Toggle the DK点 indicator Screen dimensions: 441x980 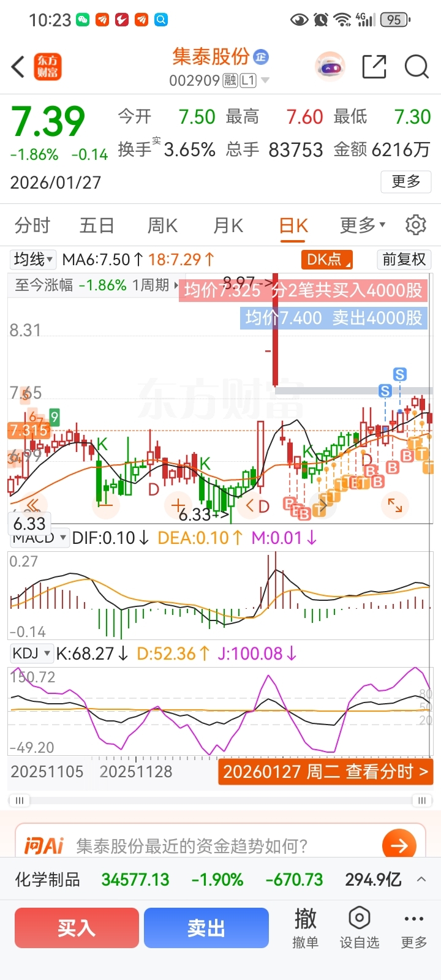327,260
